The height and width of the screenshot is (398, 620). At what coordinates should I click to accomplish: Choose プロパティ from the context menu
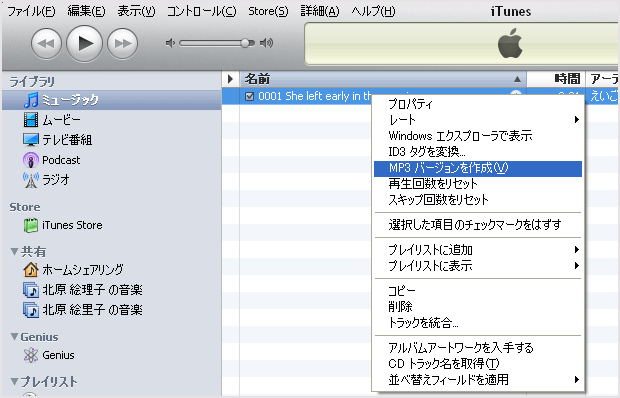pos(478,104)
